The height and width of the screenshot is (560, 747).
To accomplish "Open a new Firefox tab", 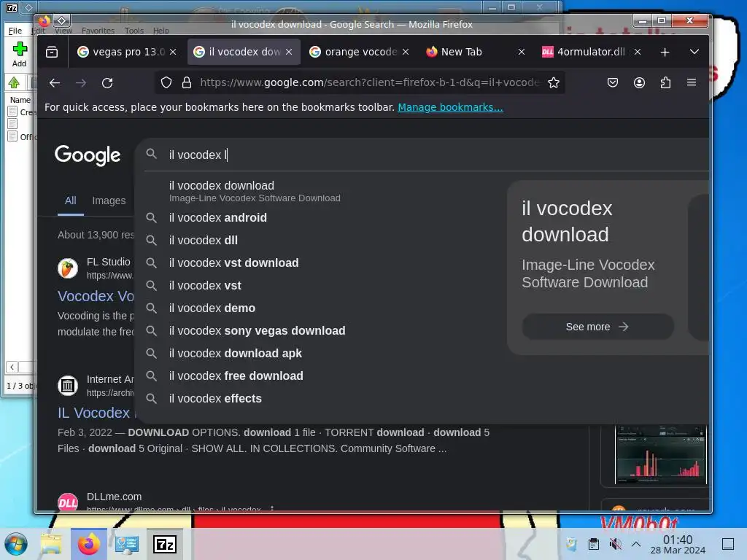I will click(665, 52).
